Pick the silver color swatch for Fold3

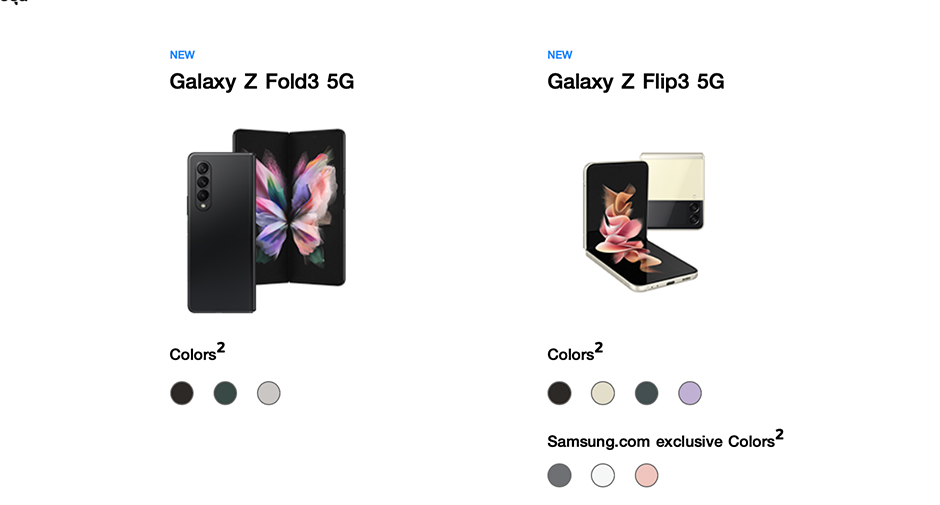pyautogui.click(x=269, y=393)
